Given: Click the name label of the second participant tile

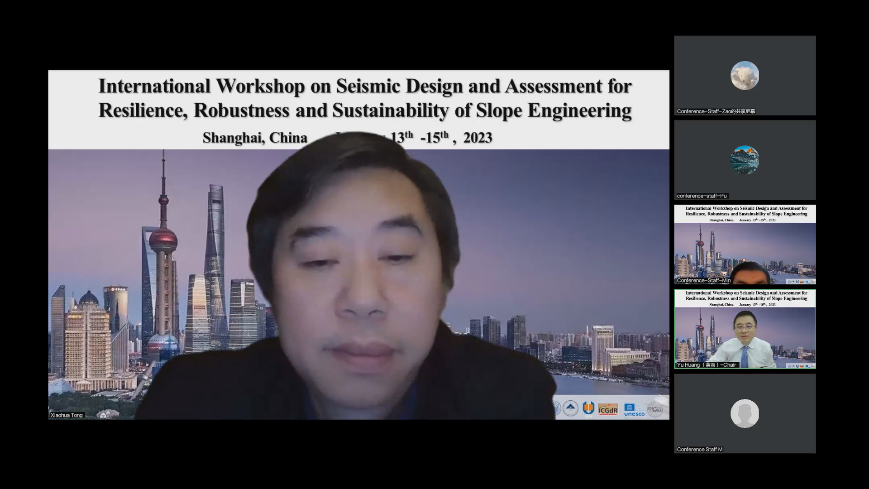Looking at the screenshot, I should 702,196.
